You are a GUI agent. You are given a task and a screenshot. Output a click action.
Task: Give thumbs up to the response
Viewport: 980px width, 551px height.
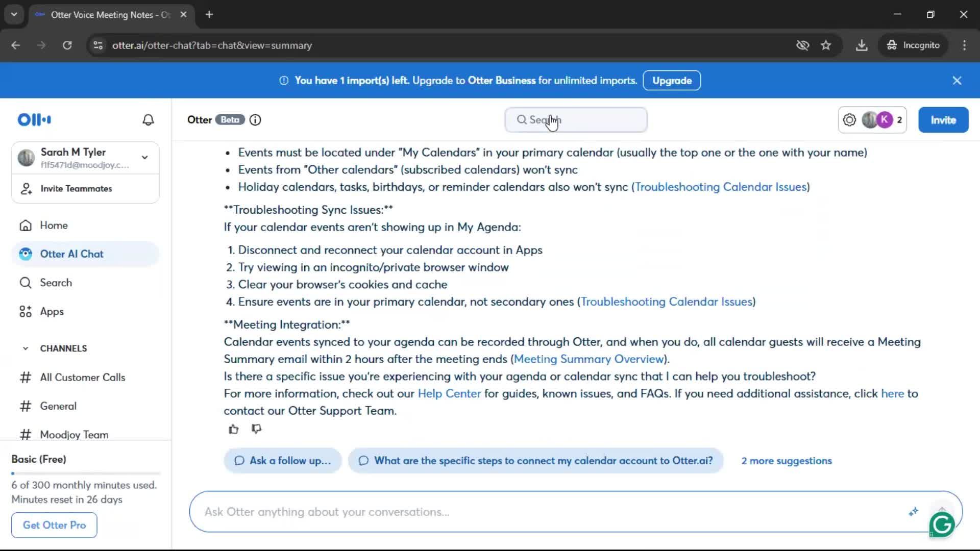[x=234, y=429]
